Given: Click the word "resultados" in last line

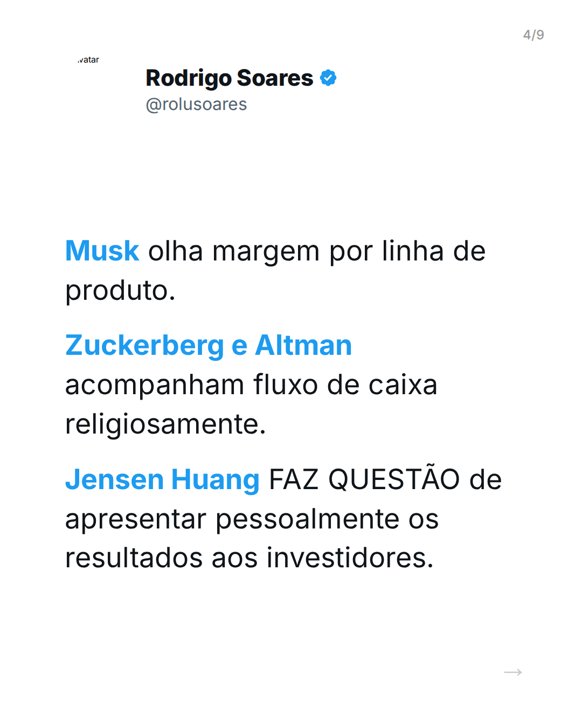Looking at the screenshot, I should 134,558.
